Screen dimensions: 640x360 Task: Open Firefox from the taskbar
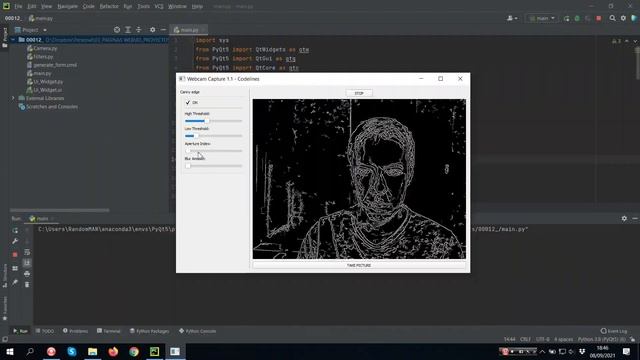113,351
